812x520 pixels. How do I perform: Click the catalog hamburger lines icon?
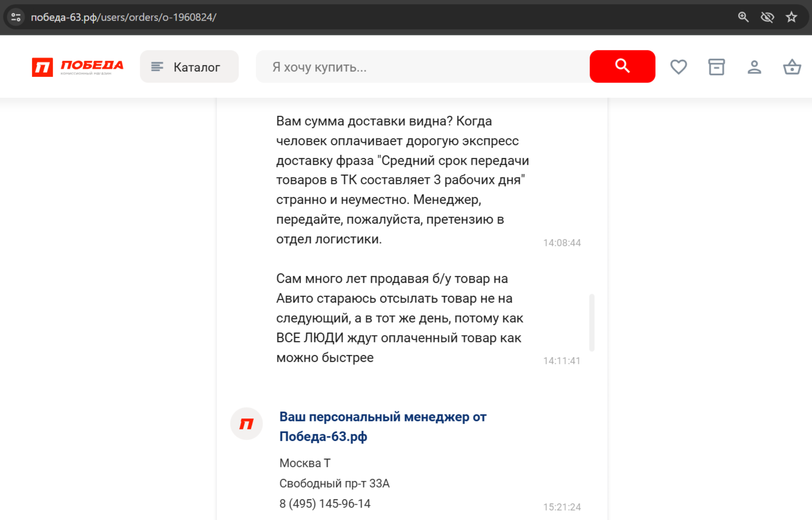pyautogui.click(x=157, y=67)
